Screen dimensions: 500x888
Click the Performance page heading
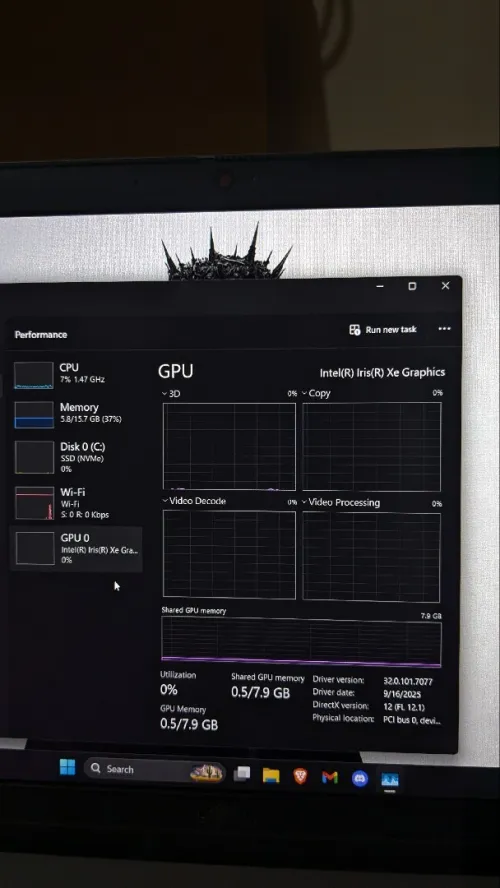[x=41, y=335]
